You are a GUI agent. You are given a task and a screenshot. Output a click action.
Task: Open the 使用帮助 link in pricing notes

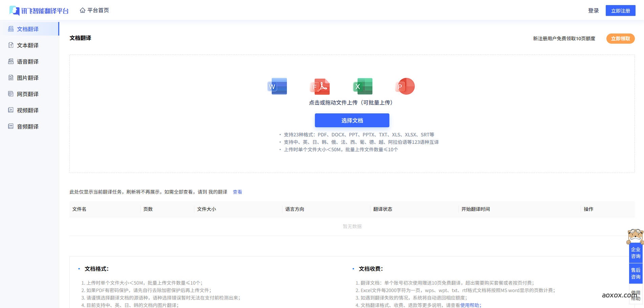coord(471,305)
